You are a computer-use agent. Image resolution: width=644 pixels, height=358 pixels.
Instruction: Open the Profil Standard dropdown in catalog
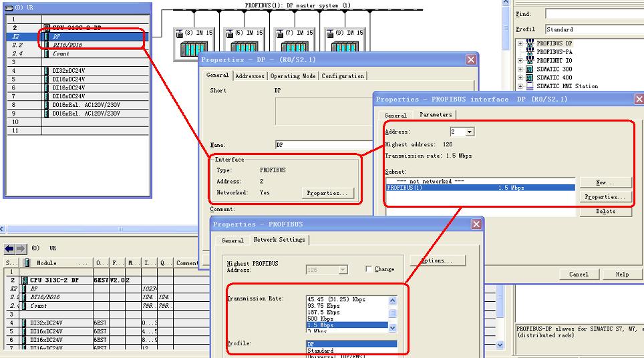[x=593, y=29]
